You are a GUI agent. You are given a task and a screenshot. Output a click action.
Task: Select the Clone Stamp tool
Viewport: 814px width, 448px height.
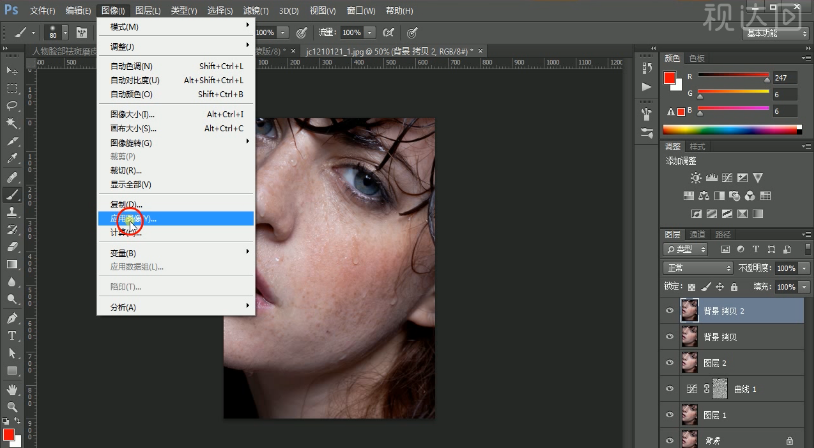pos(12,212)
